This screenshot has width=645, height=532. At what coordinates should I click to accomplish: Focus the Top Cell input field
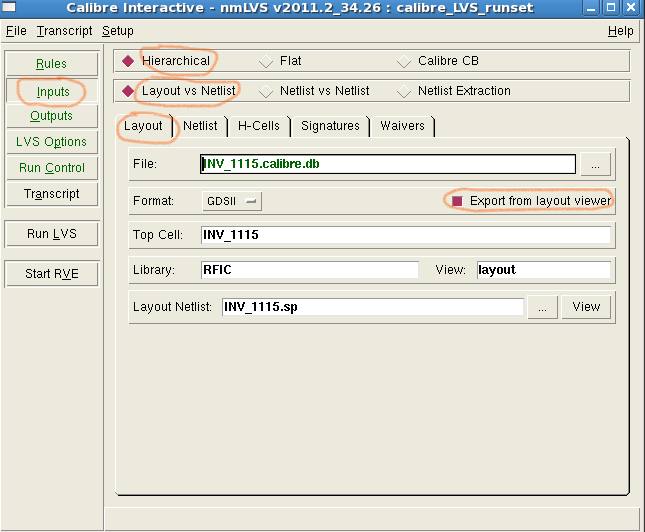pyautogui.click(x=406, y=235)
